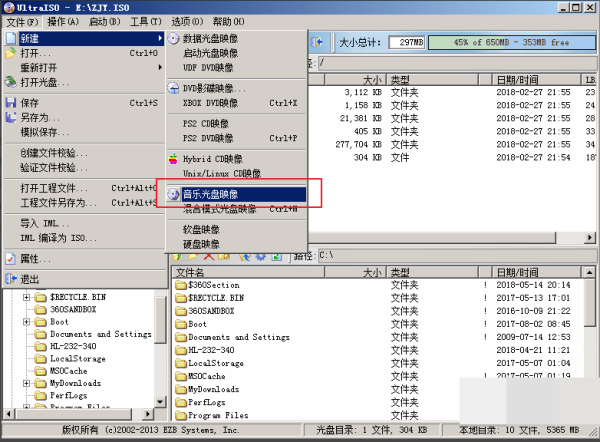Open the 工具(T) menu
The height and width of the screenshot is (442, 600).
pos(146,22)
